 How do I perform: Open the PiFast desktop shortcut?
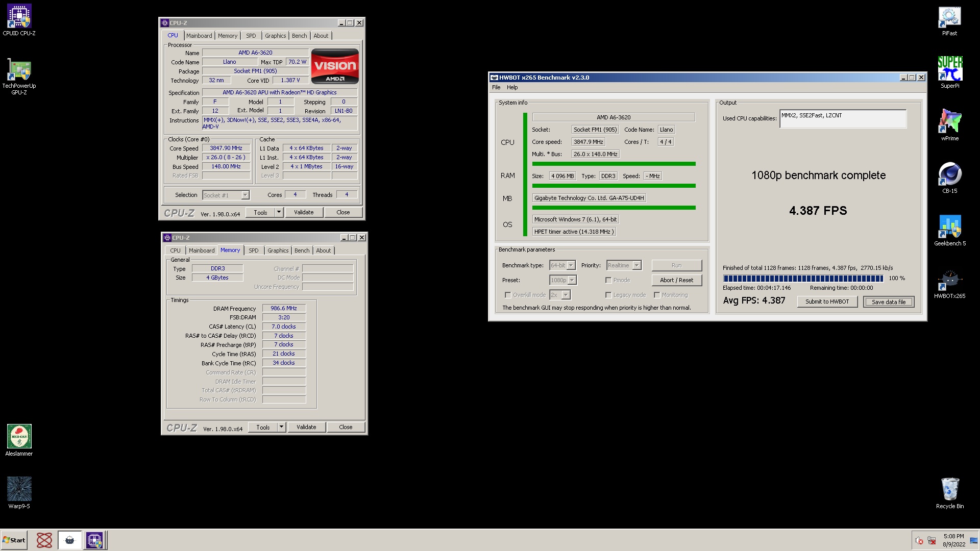point(949,20)
